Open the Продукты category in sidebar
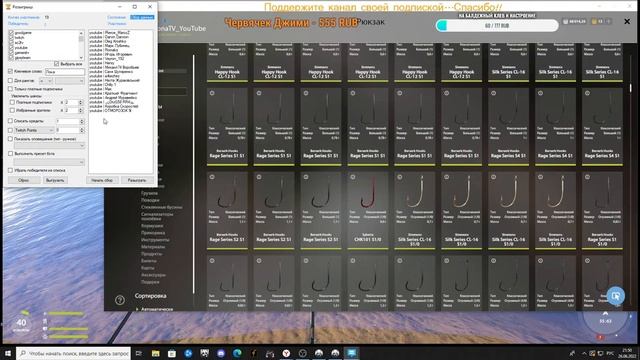Screen dimensions: 640x360 [151, 253]
